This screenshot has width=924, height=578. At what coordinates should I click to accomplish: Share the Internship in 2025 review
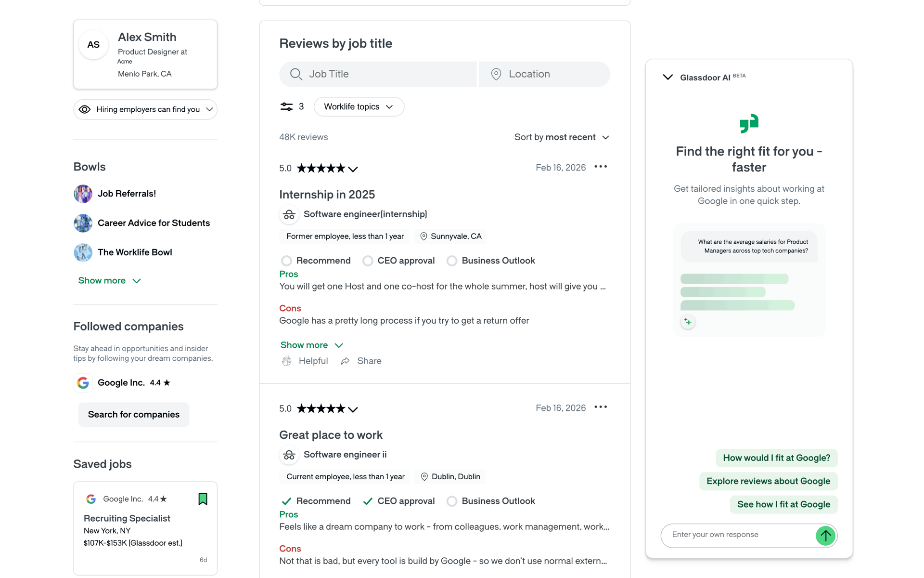tap(361, 361)
